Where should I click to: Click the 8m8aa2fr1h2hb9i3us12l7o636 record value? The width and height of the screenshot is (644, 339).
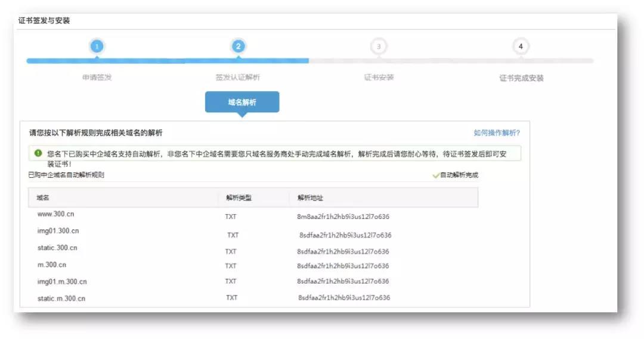[343, 217]
